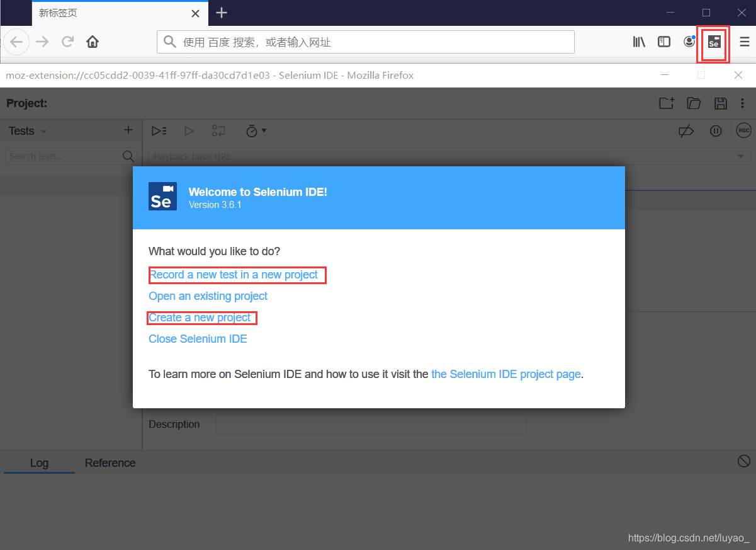
Task: Click Close Selenium IDE link
Action: tap(198, 339)
